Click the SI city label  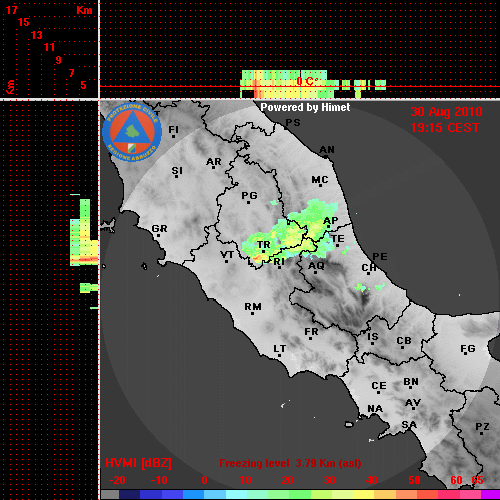177,171
